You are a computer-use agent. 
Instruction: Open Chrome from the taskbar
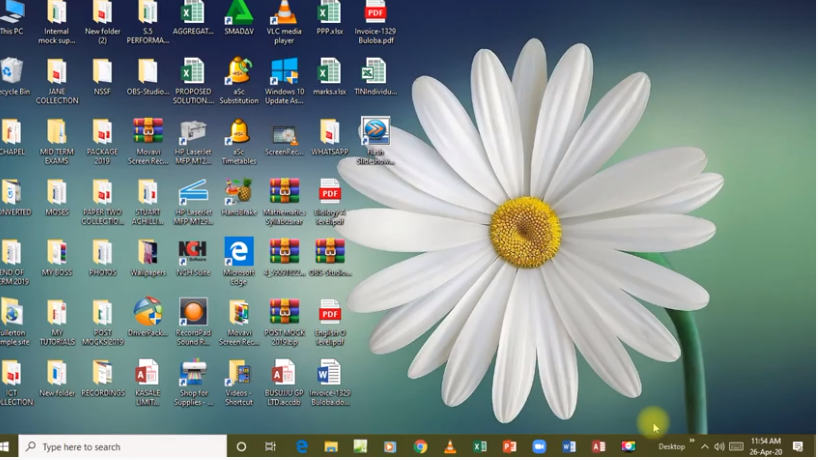tap(421, 447)
